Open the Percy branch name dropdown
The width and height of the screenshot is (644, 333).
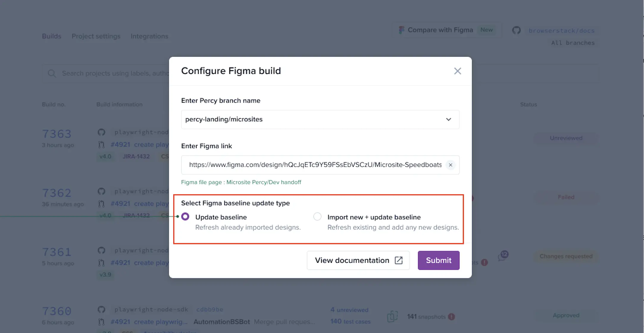pos(448,119)
